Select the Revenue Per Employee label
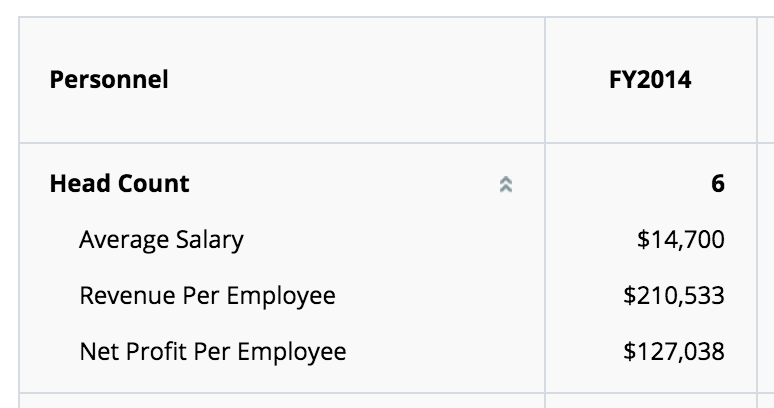 pyautogui.click(x=207, y=296)
